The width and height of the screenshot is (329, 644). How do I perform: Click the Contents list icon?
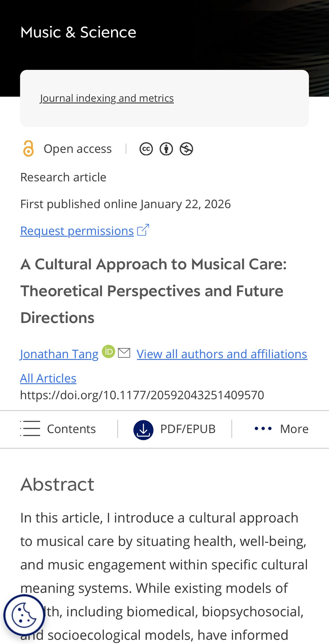30,429
